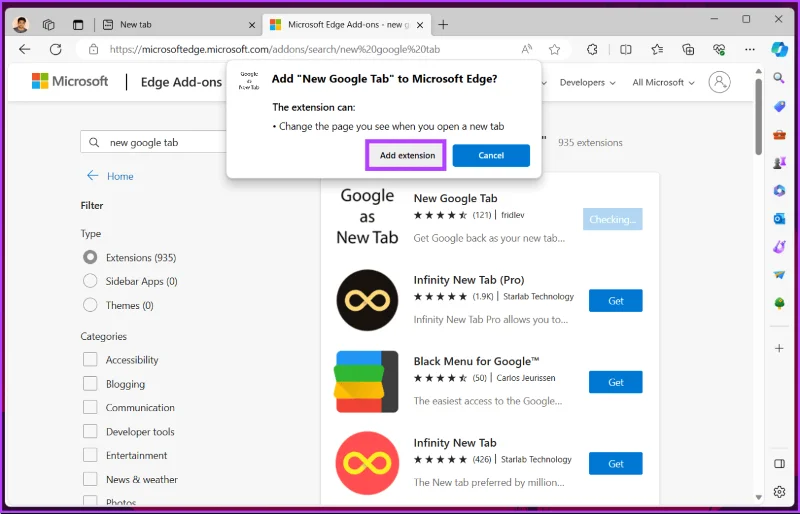
Task: Open the Infinity New Tab (Pro) black logo thumbnail
Action: (367, 300)
